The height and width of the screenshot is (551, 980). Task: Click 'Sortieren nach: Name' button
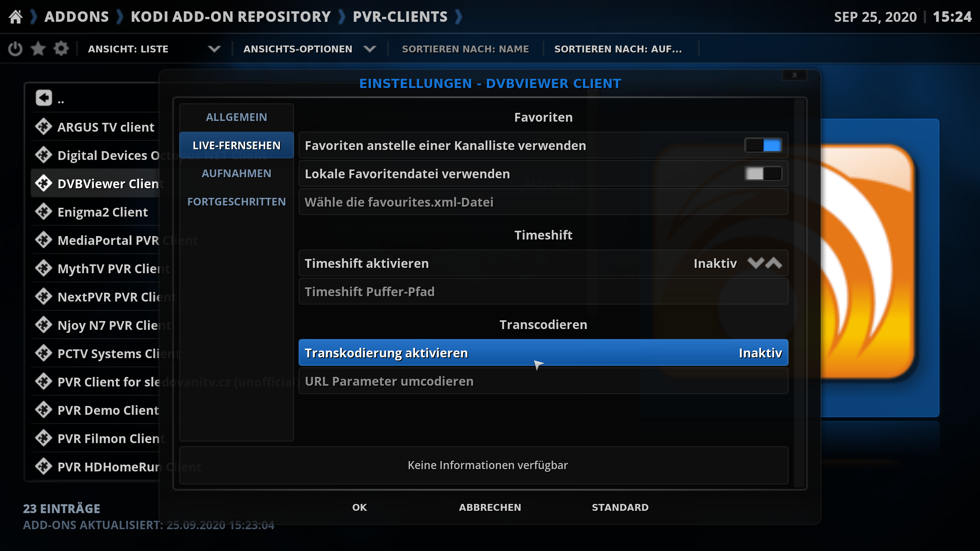465,49
